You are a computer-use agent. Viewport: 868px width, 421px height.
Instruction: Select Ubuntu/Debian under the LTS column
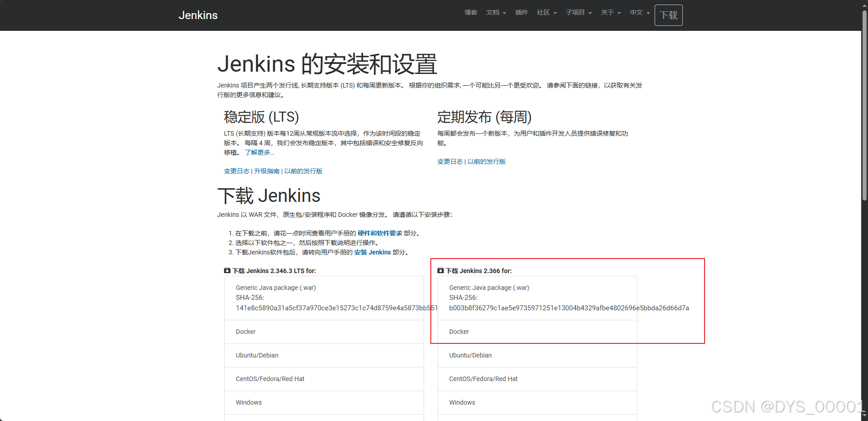pyautogui.click(x=324, y=356)
